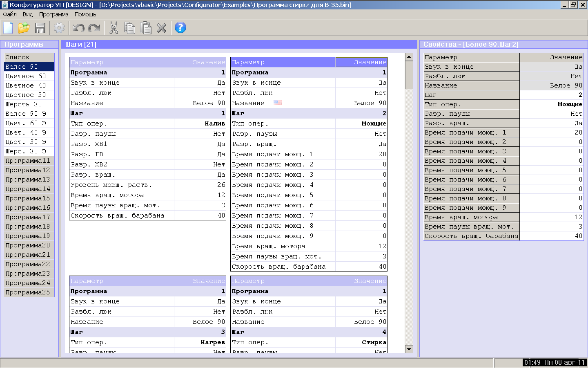Click the gear settings icon

59,28
